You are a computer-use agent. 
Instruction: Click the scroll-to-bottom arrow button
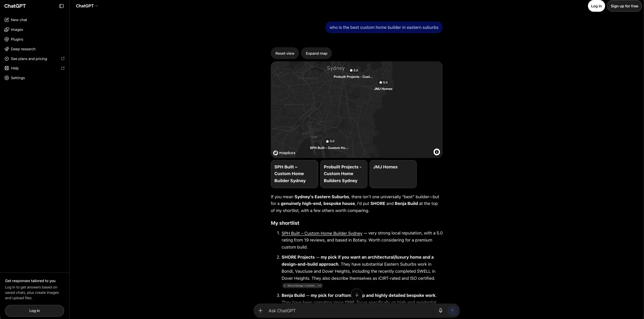pyautogui.click(x=357, y=295)
